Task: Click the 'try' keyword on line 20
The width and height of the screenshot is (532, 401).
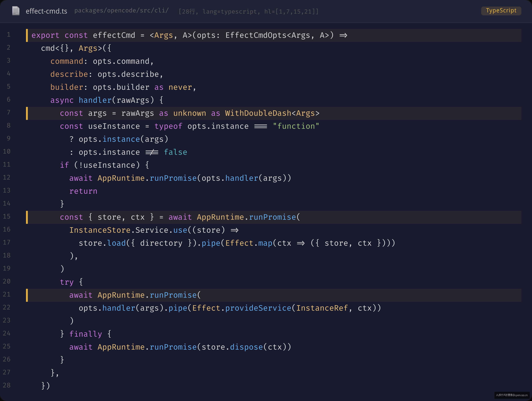Action: 67,282
